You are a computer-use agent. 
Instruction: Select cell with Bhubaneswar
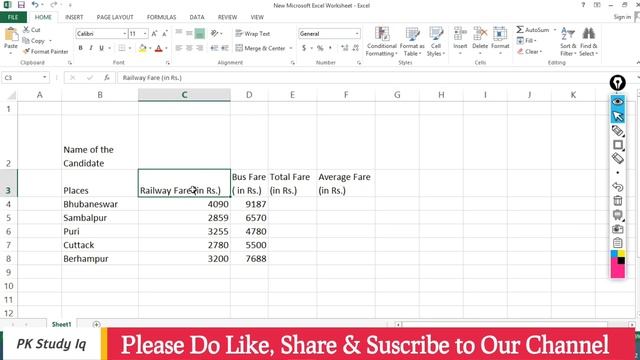pyautogui.click(x=100, y=204)
